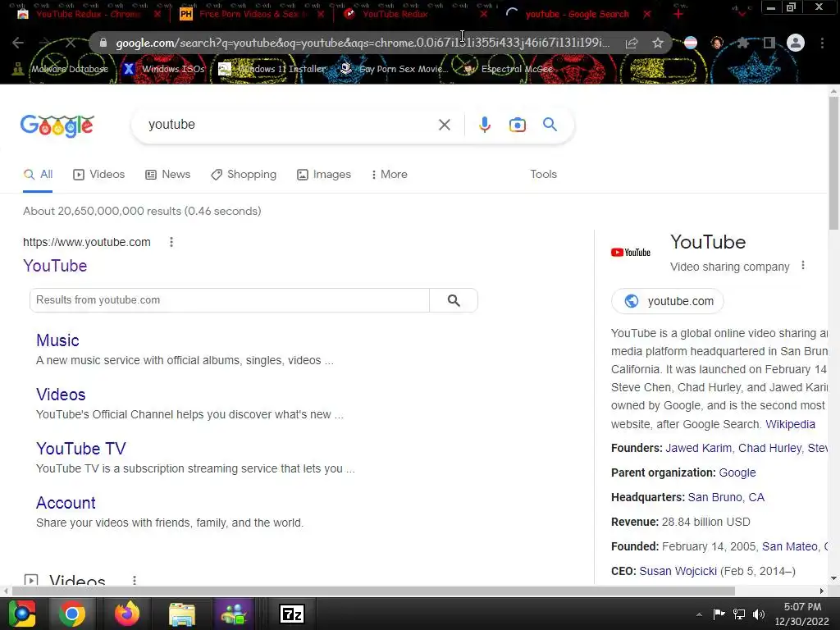Screen dimensions: 840x630
Task: Open knowledge panel three-dot menu
Action: click(802, 266)
